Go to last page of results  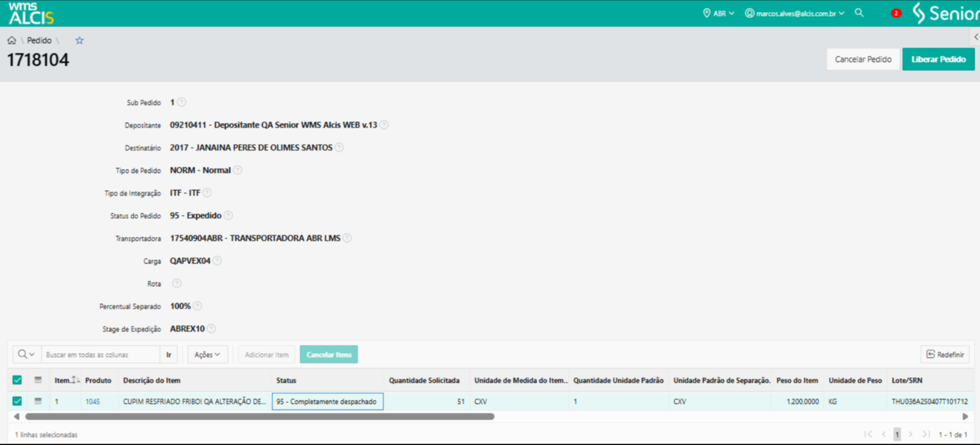926,434
